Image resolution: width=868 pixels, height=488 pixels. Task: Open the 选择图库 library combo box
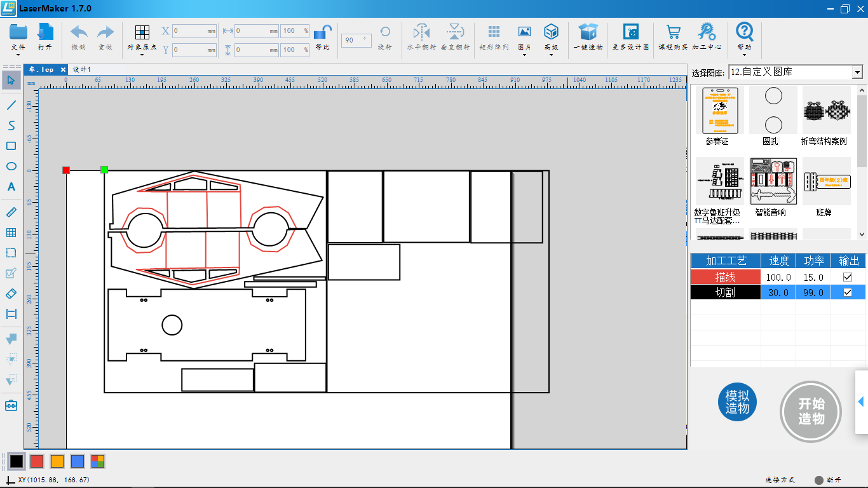point(796,72)
